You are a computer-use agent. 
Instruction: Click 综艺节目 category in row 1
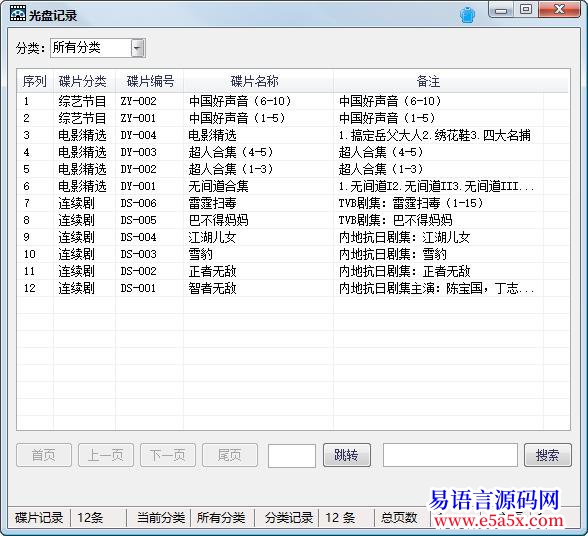82,101
